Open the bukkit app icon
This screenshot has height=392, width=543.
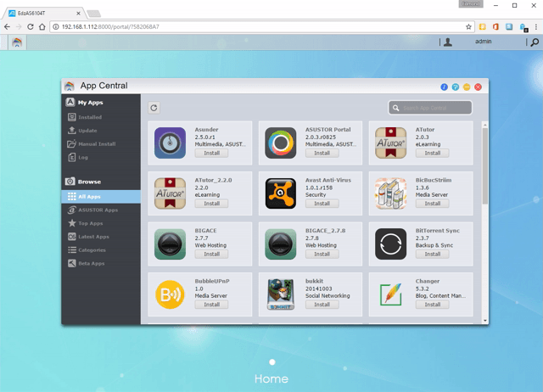coord(281,294)
